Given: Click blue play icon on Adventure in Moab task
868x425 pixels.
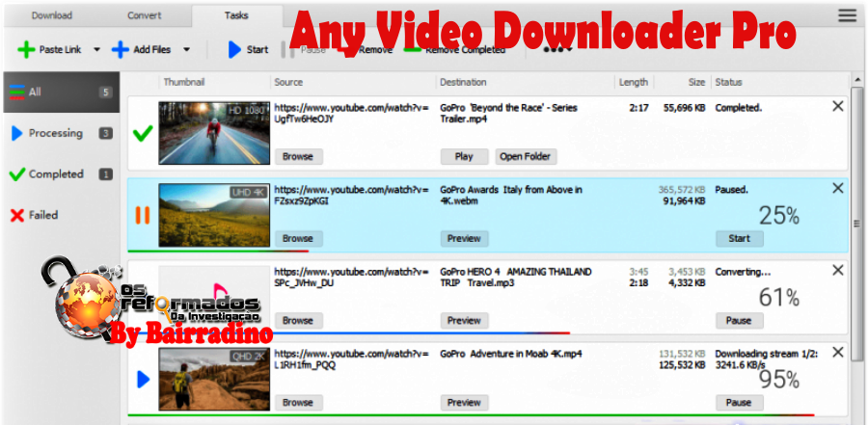Looking at the screenshot, I should [144, 379].
